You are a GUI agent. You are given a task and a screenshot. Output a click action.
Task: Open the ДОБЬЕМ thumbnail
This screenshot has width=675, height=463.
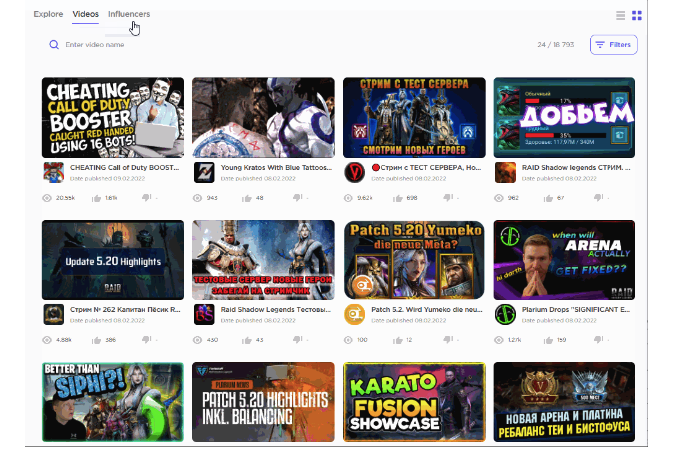point(564,117)
